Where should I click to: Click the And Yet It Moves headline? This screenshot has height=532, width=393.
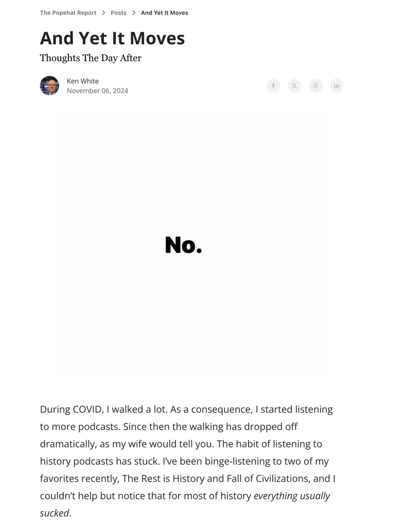coord(112,38)
